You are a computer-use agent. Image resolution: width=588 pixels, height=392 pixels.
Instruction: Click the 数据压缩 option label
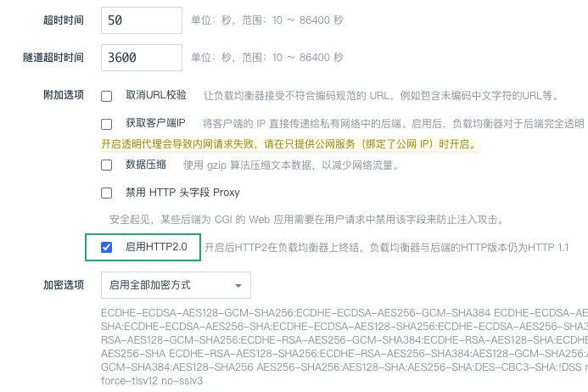(x=146, y=164)
